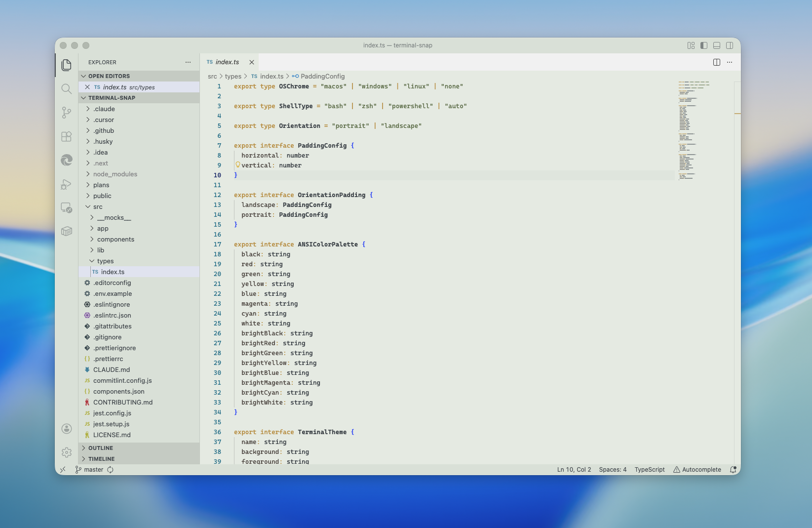Toggle secondary side bar visibility

pyautogui.click(x=730, y=45)
